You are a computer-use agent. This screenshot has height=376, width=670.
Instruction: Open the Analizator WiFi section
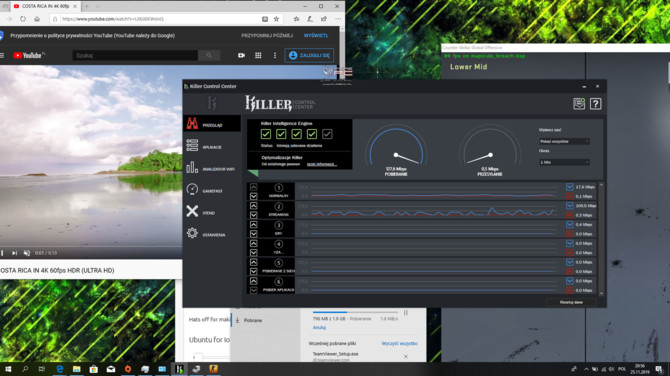click(212, 168)
